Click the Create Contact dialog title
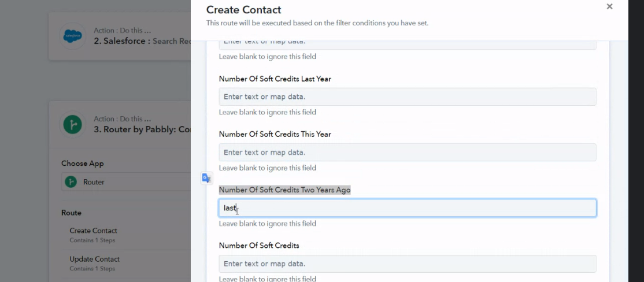Screen dimensions: 644x282 243,10
